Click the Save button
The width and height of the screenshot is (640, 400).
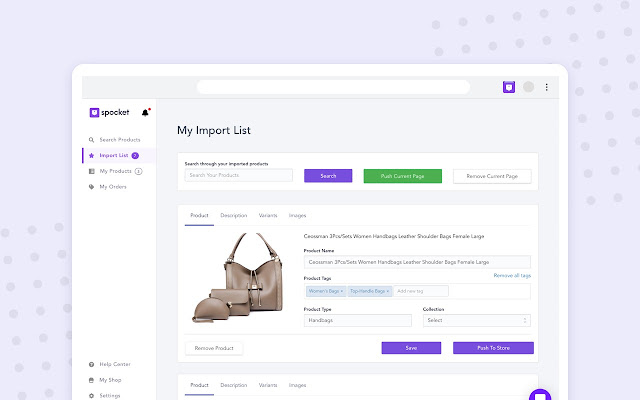coord(411,348)
